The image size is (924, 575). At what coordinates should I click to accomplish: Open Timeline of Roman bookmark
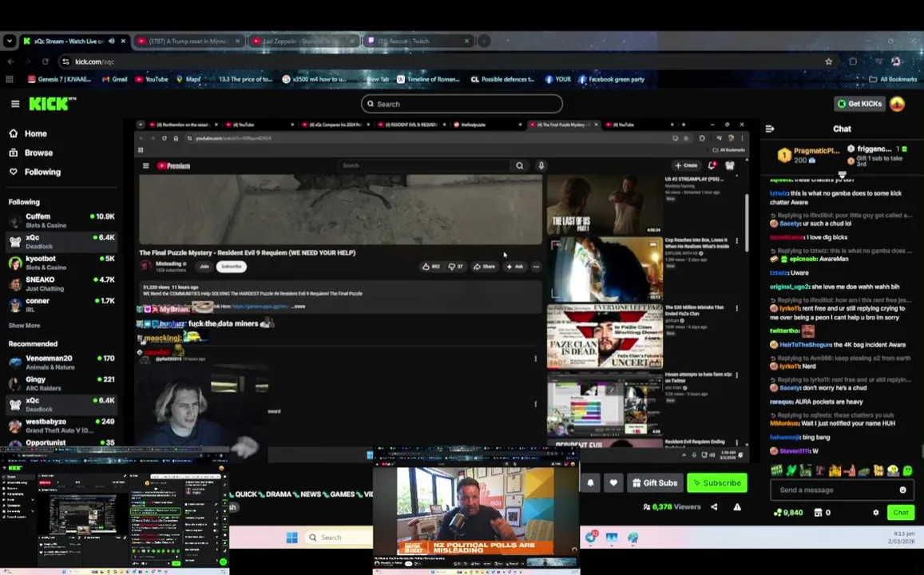[x=428, y=79]
